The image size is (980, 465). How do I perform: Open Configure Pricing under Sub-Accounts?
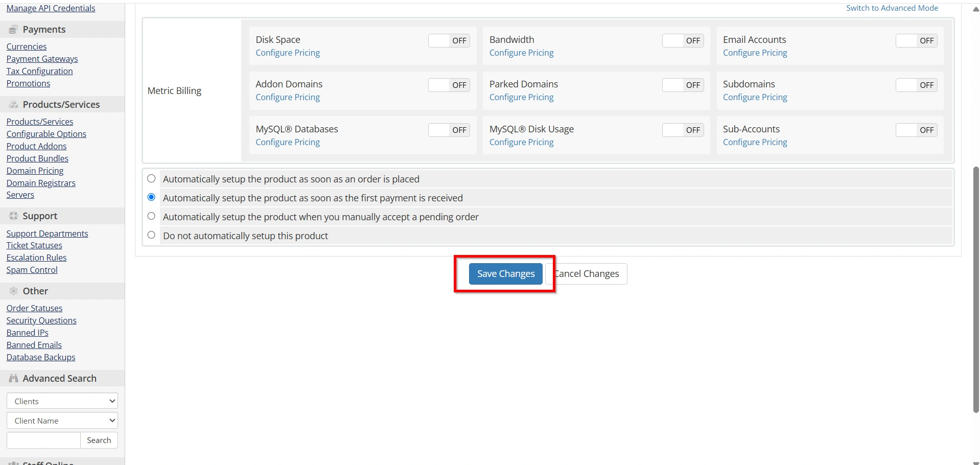pos(755,142)
